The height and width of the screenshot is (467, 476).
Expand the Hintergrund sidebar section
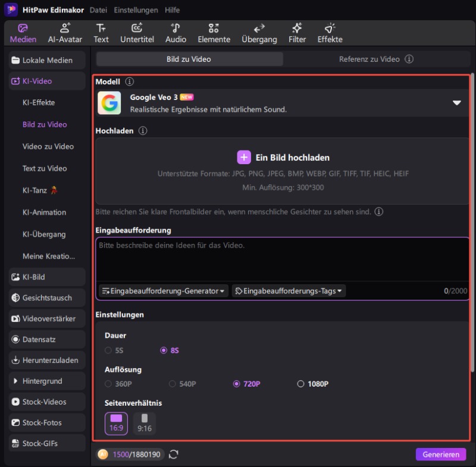click(47, 381)
